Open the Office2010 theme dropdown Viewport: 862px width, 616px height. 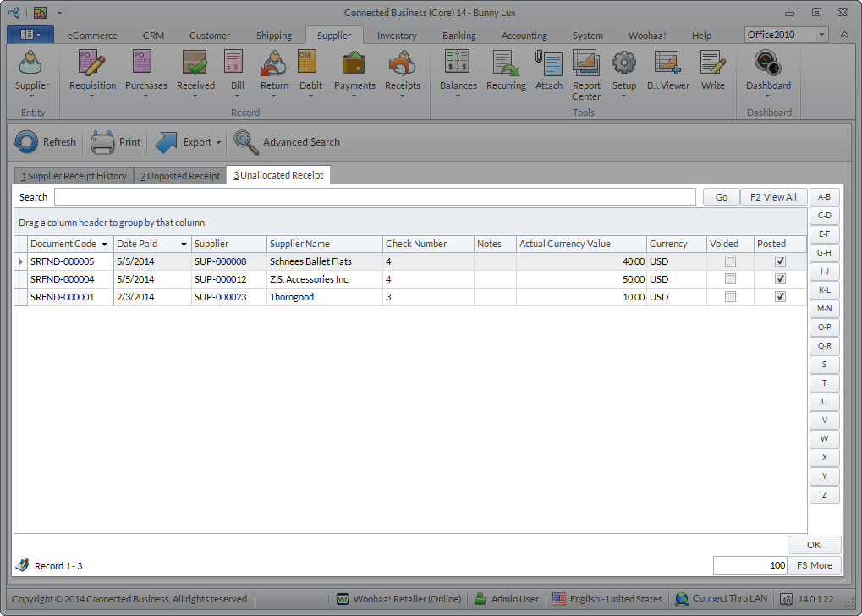(x=821, y=35)
